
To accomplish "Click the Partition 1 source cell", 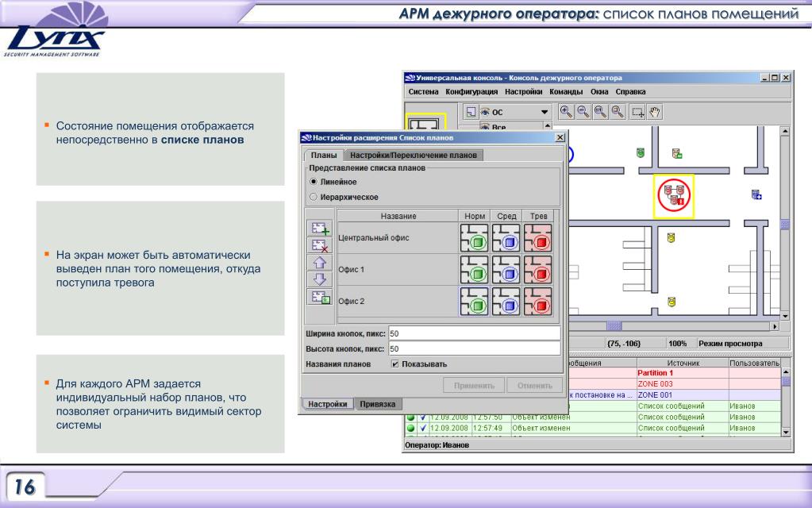I will 683,373.
